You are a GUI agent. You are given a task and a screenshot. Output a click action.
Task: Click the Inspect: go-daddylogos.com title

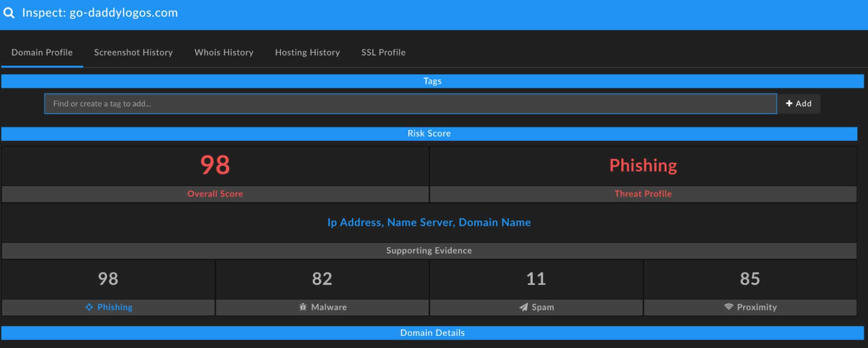coord(100,13)
